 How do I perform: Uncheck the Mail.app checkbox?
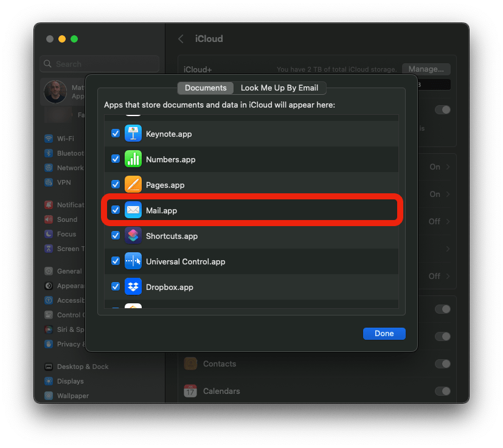tap(116, 210)
